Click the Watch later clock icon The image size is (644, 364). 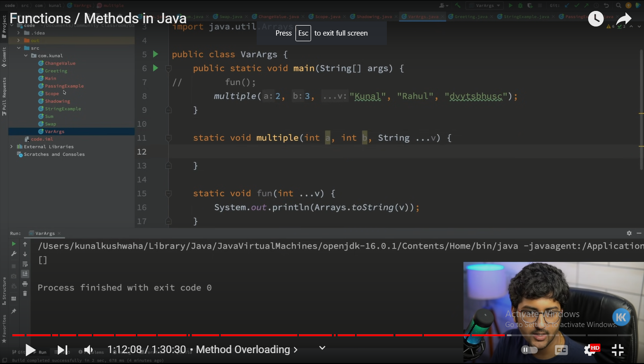click(x=596, y=18)
